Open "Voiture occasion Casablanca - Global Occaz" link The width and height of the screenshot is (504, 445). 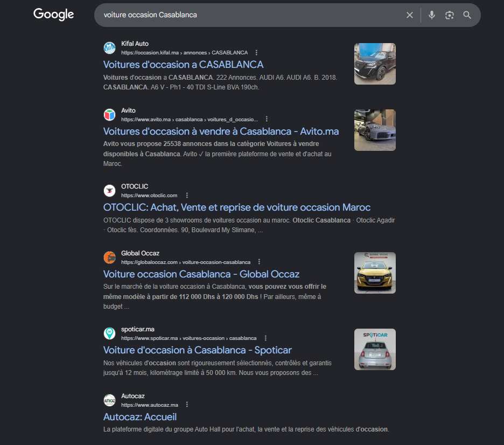tap(201, 274)
